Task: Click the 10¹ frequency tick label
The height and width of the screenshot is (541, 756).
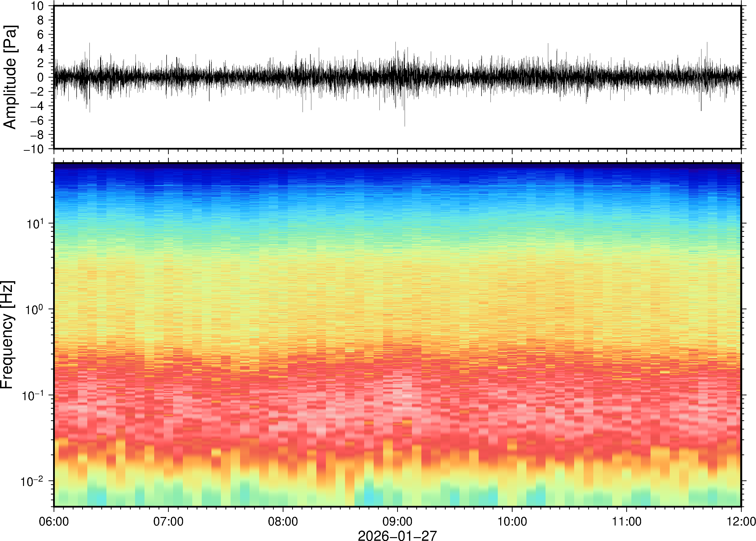Action: pos(35,223)
